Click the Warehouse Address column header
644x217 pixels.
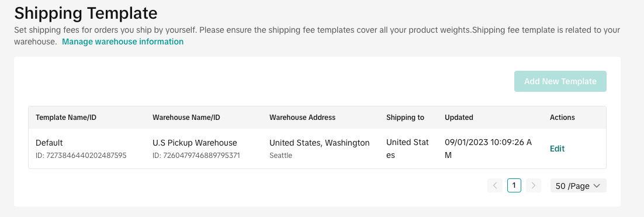point(302,118)
